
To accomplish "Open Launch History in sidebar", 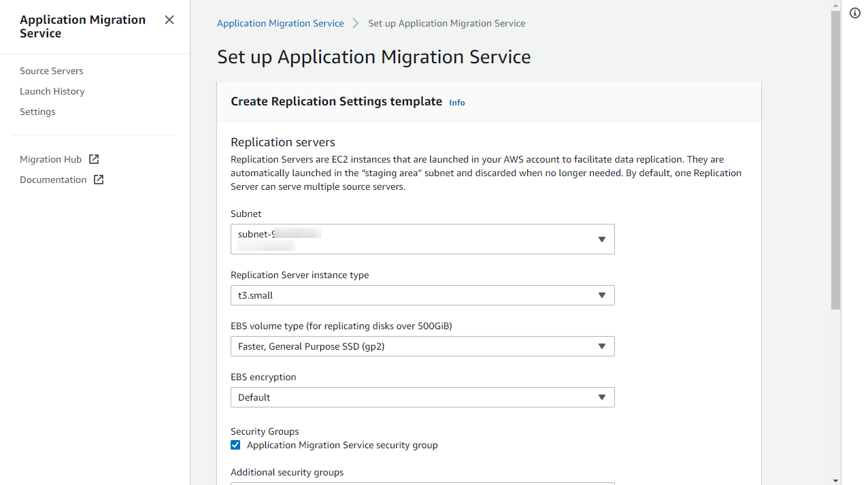I will (x=52, y=91).
